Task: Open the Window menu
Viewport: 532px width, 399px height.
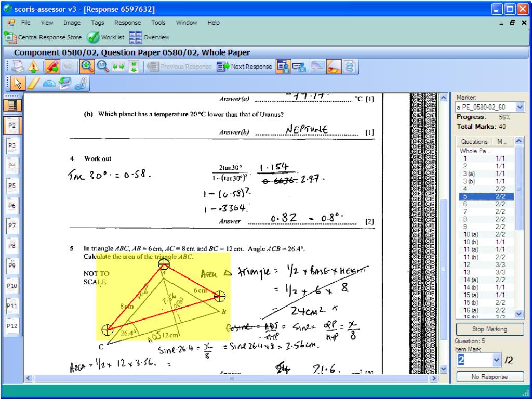Action: (x=187, y=23)
